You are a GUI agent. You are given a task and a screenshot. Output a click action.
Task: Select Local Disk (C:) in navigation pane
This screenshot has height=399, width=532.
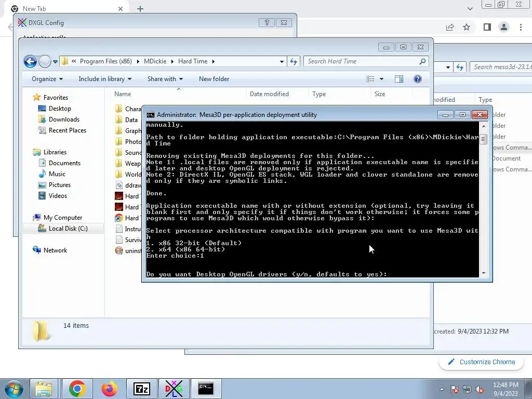tap(68, 229)
